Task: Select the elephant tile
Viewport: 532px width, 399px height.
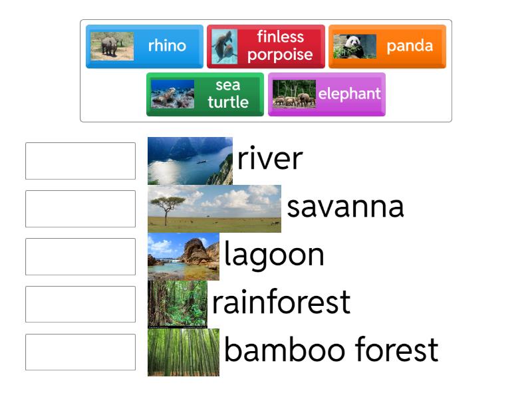Action: tap(326, 94)
